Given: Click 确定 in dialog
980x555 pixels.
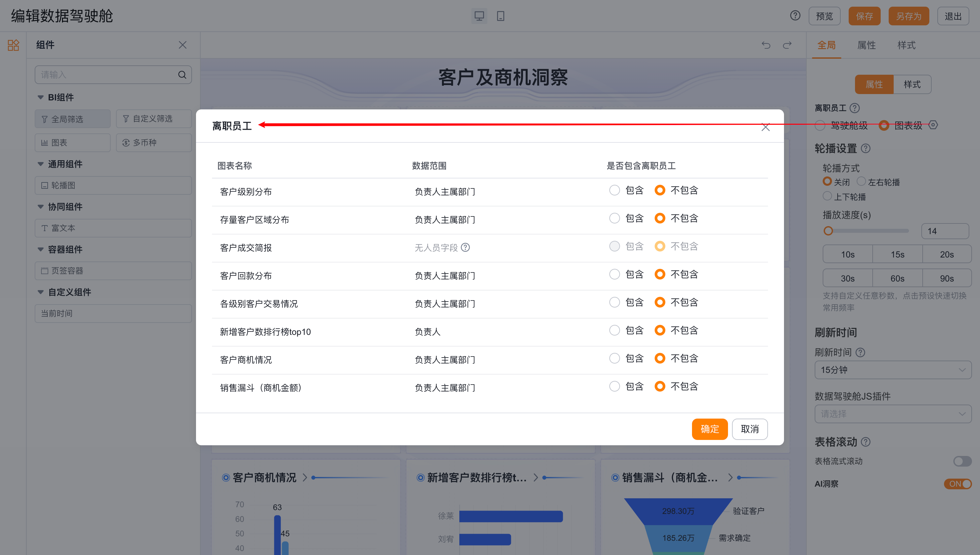Looking at the screenshot, I should (710, 429).
